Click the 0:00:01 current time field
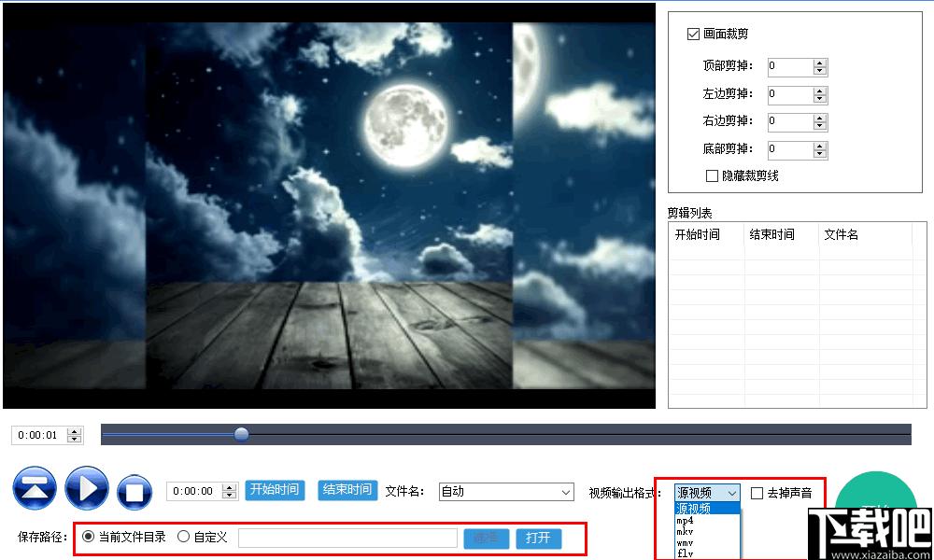Image resolution: width=934 pixels, height=560 pixels. coord(39,435)
